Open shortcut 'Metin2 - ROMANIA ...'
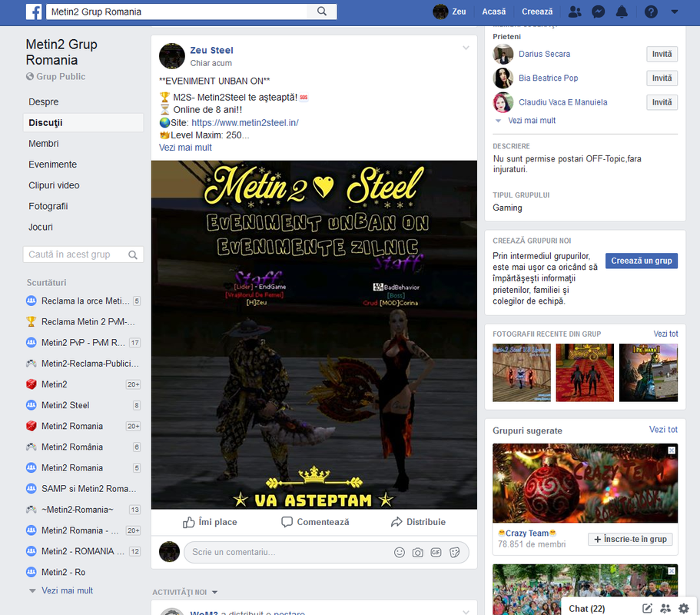The image size is (700, 615). pyautogui.click(x=84, y=551)
